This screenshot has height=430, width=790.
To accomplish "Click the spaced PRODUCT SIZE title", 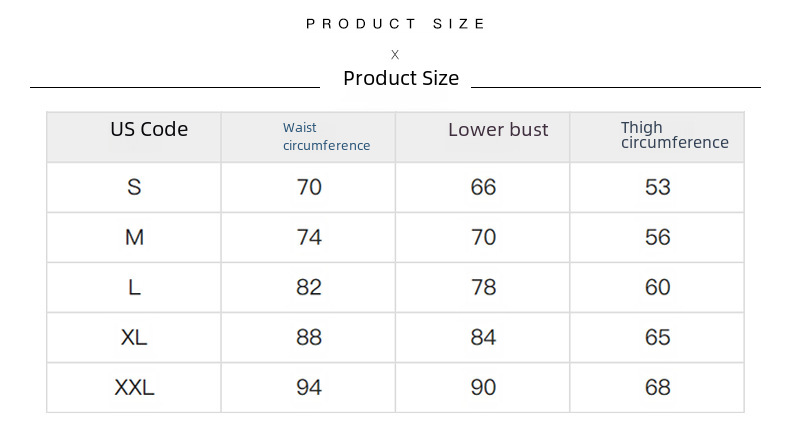I will coord(396,23).
